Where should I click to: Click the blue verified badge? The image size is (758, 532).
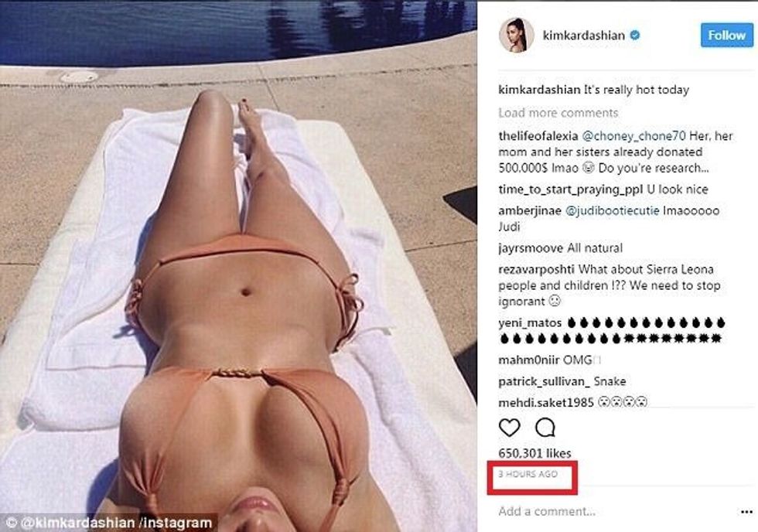click(x=635, y=35)
